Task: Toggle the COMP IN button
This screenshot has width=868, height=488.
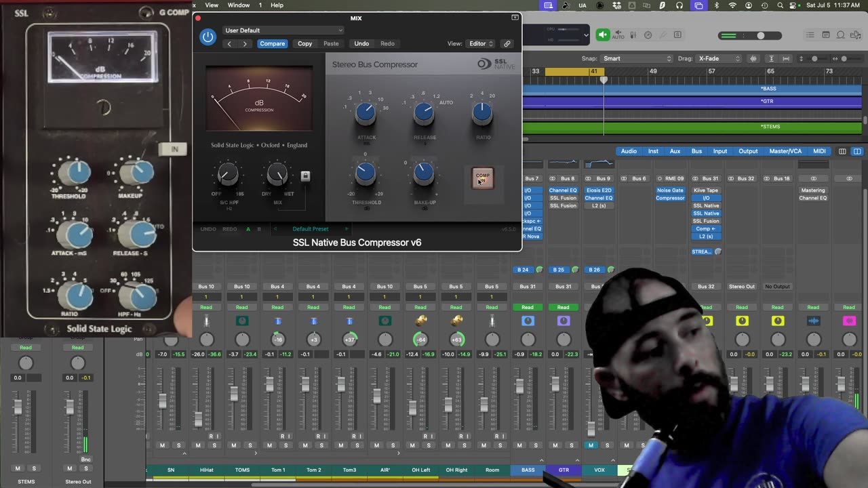Action: pyautogui.click(x=483, y=178)
